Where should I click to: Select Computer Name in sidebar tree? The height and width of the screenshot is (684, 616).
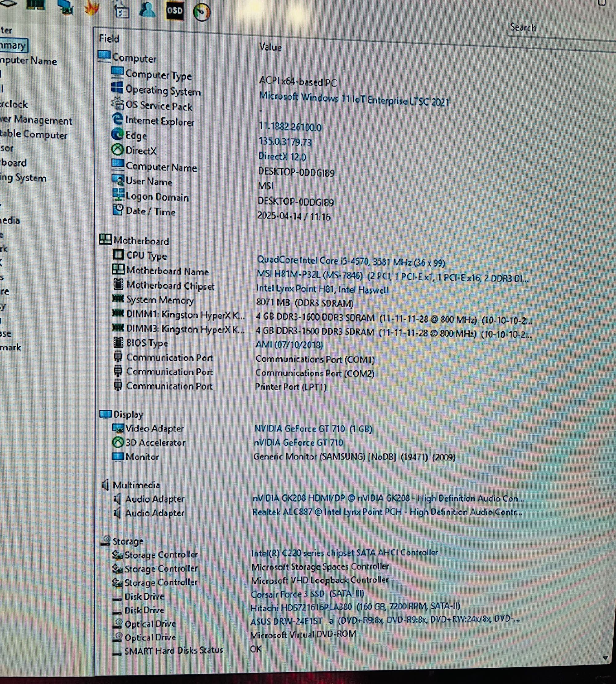click(x=28, y=61)
